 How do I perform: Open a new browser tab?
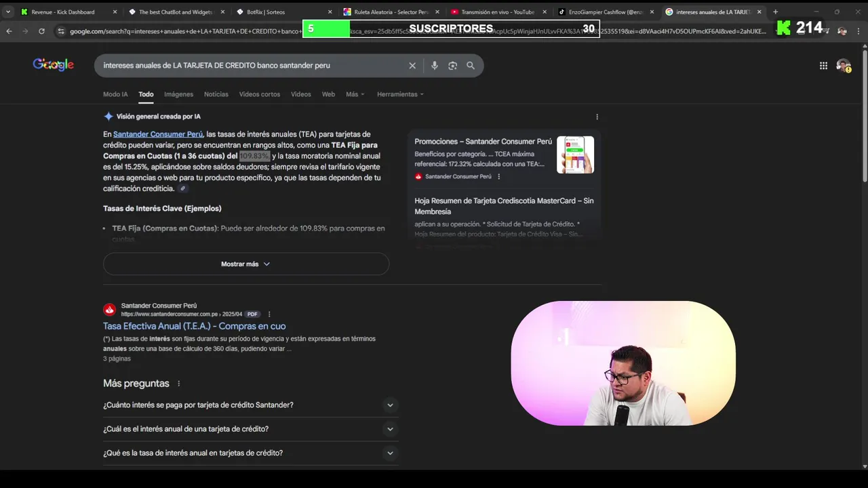pos(775,12)
